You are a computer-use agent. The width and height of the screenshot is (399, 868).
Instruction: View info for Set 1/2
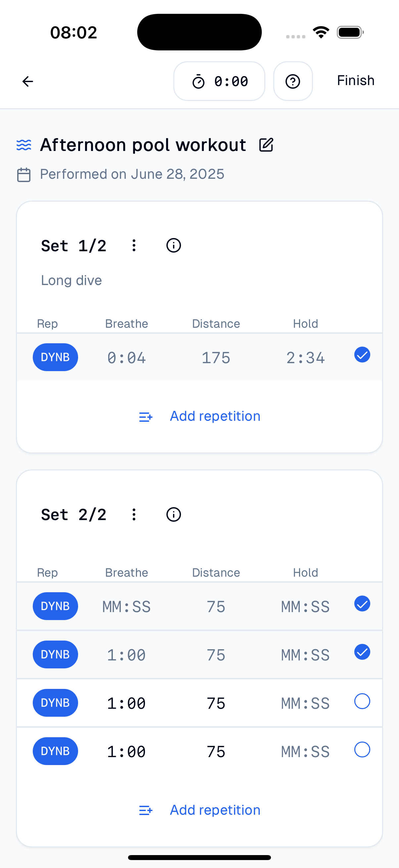pos(173,245)
